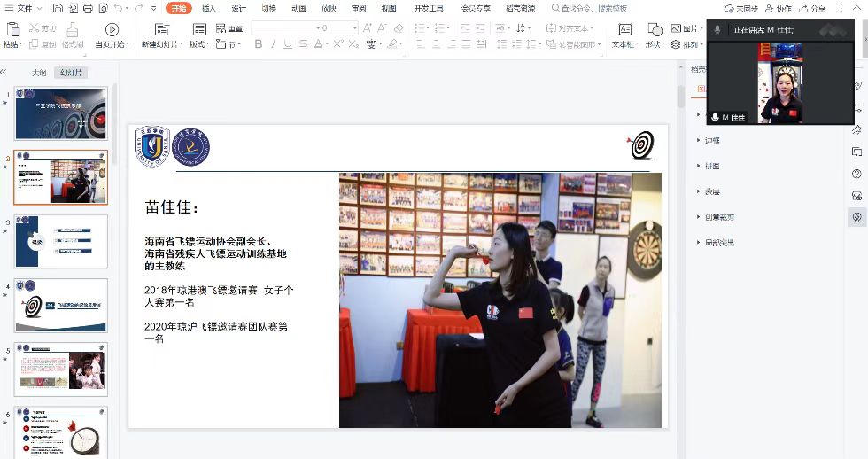Image resolution: width=868 pixels, height=459 pixels.
Task: Toggle underline text formatting
Action: click(x=288, y=44)
